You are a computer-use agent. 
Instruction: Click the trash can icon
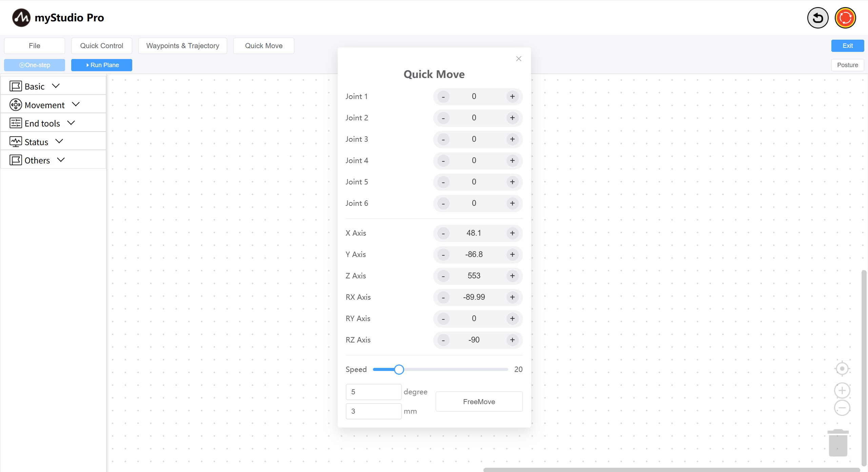838,442
